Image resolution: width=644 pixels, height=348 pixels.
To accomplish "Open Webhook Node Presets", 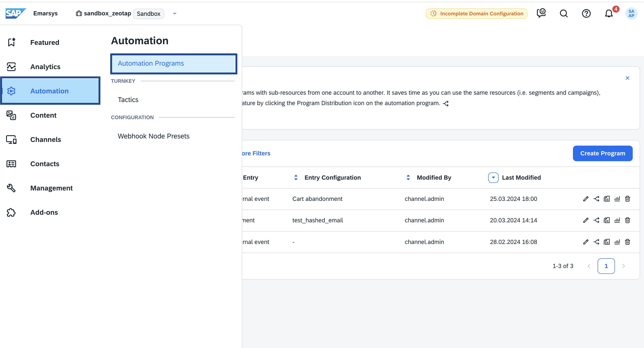I will click(x=153, y=136).
